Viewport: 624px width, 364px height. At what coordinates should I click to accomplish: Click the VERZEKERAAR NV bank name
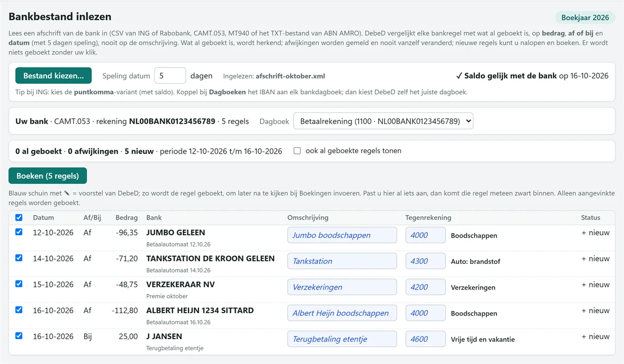click(180, 285)
